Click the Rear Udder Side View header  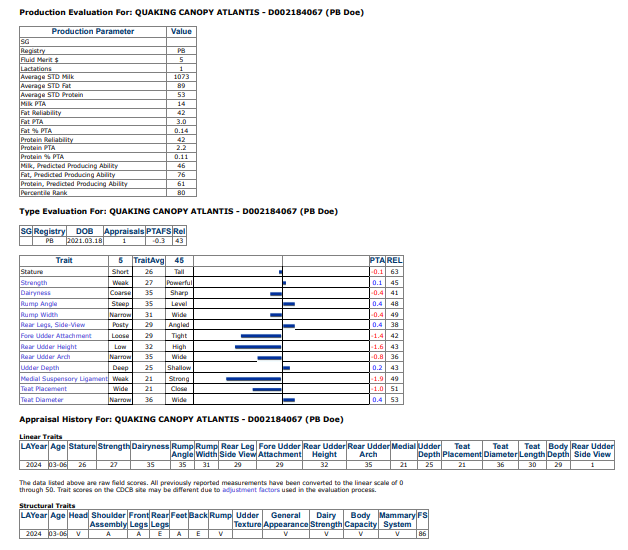(592, 450)
